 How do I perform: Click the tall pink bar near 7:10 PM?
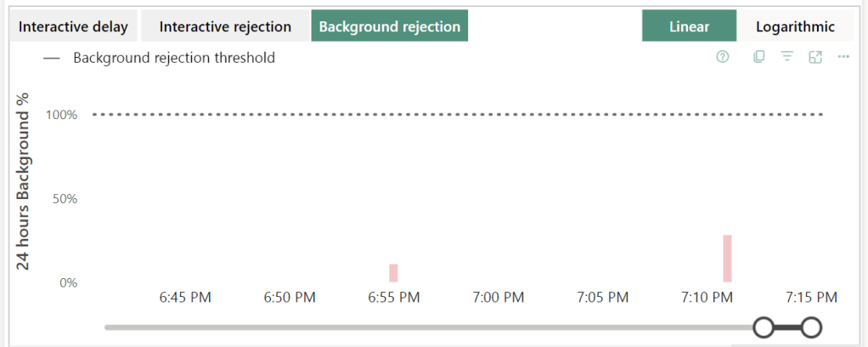[x=727, y=259]
